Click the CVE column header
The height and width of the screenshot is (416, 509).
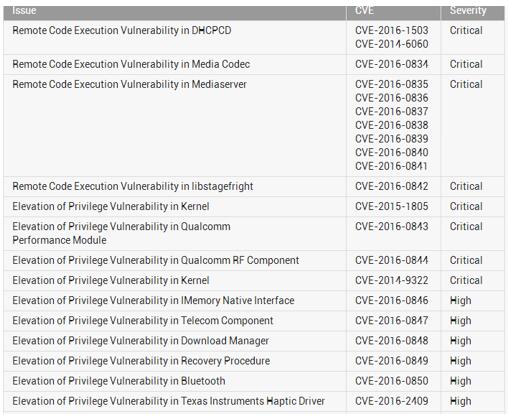point(364,11)
